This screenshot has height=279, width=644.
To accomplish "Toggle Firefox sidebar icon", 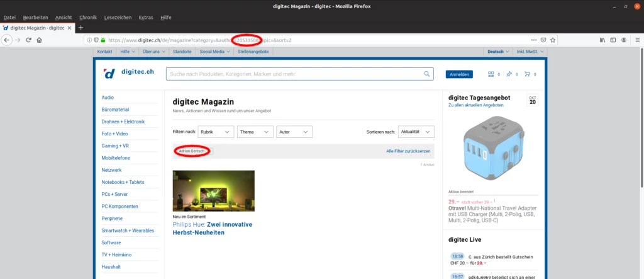I will [613, 40].
